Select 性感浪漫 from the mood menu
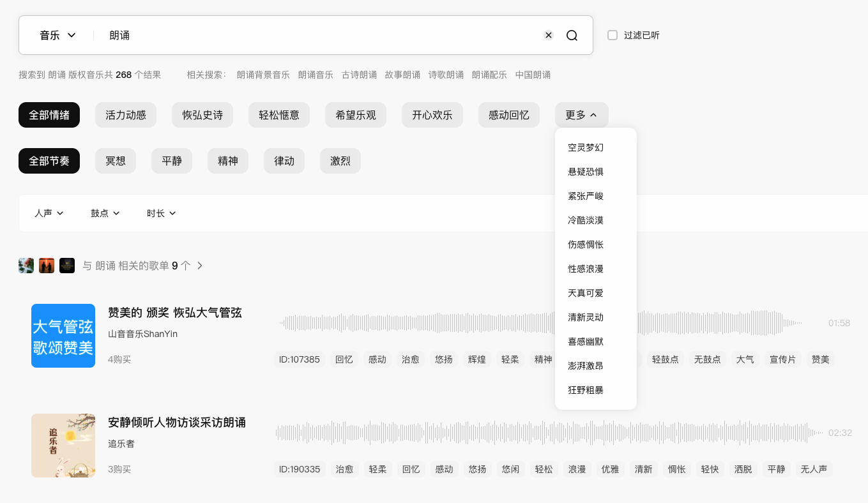The height and width of the screenshot is (503, 868). point(586,269)
